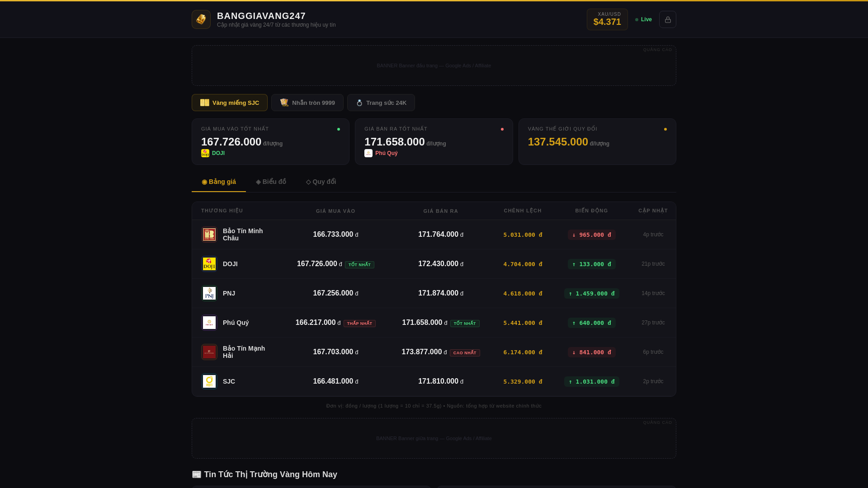The width and height of the screenshot is (868, 488).
Task: Select the Vàng miếng SJC tab
Action: [230, 103]
